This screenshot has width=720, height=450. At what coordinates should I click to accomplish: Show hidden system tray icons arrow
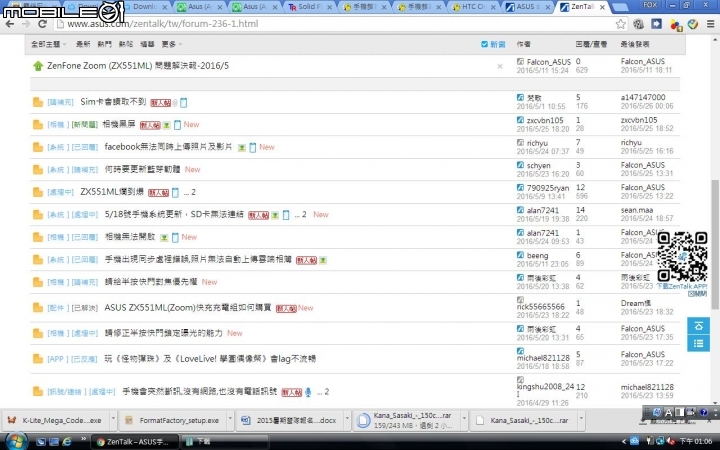[x=624, y=441]
